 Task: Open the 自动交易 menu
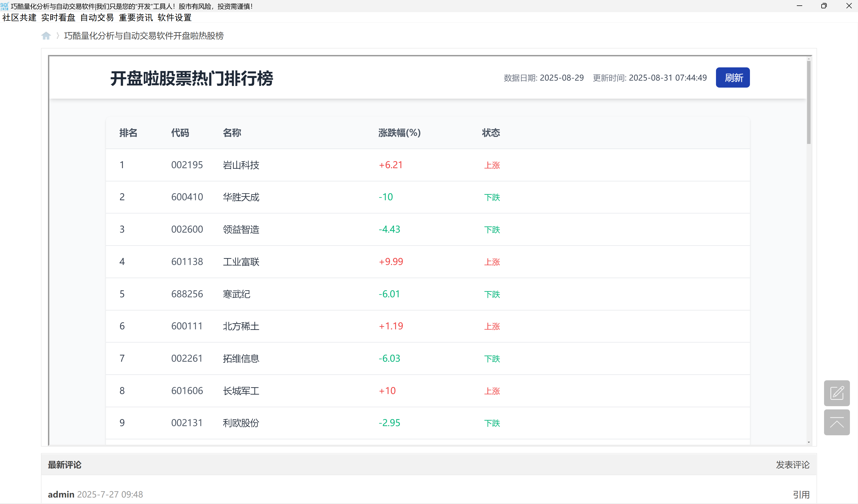tap(97, 17)
